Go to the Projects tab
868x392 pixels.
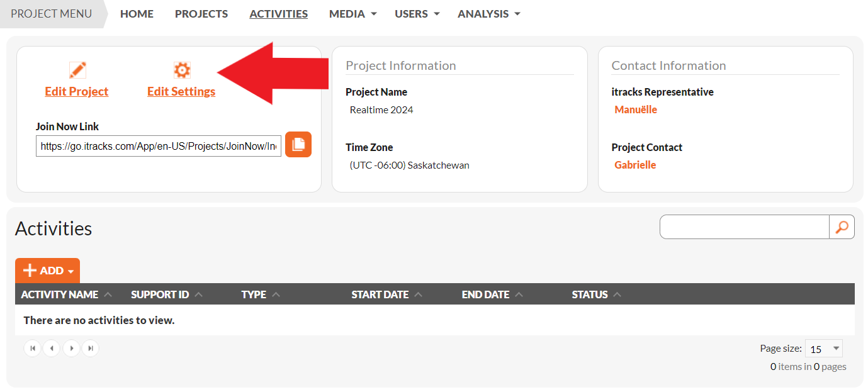pos(201,14)
